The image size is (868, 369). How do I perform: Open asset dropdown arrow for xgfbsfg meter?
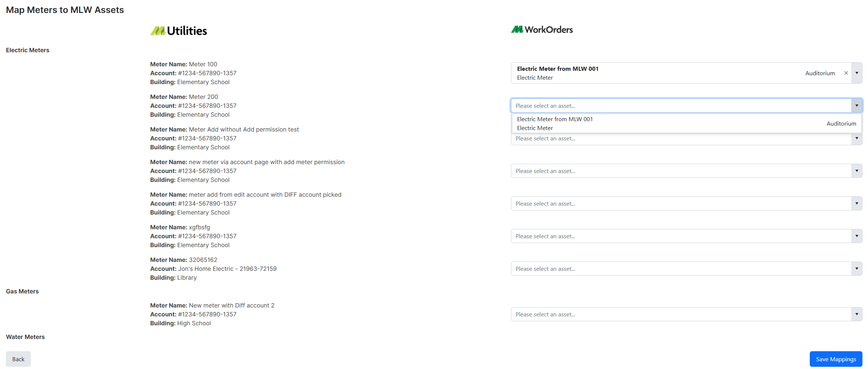(x=857, y=236)
